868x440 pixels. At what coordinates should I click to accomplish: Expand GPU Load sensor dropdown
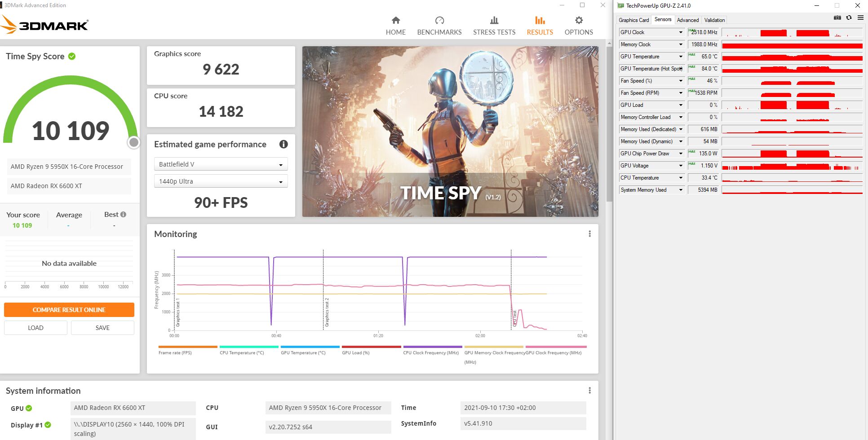[x=681, y=105]
